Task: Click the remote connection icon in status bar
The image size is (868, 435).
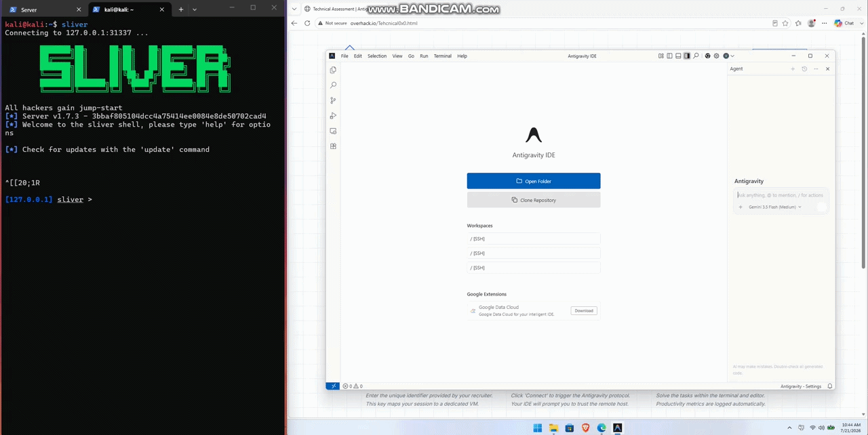Action: click(332, 386)
